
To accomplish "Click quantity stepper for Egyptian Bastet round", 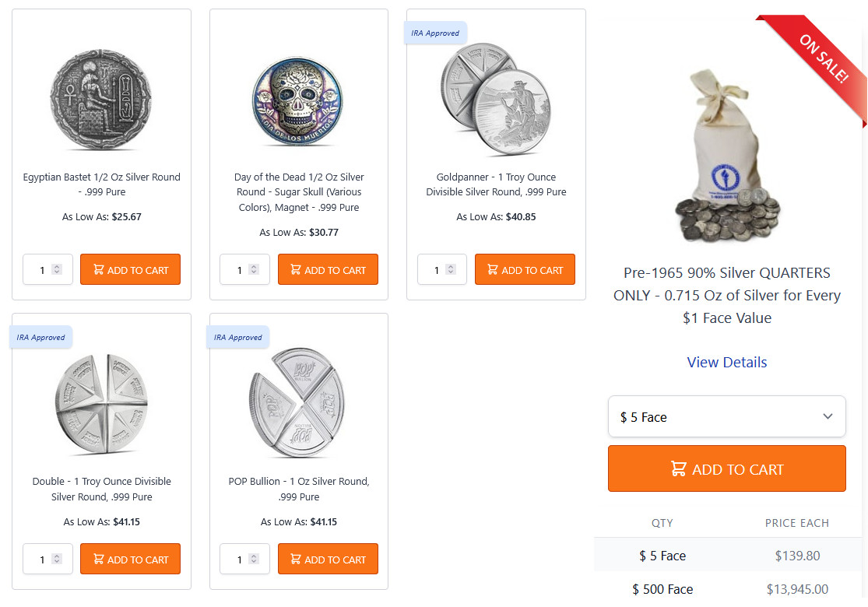I will 56,270.
